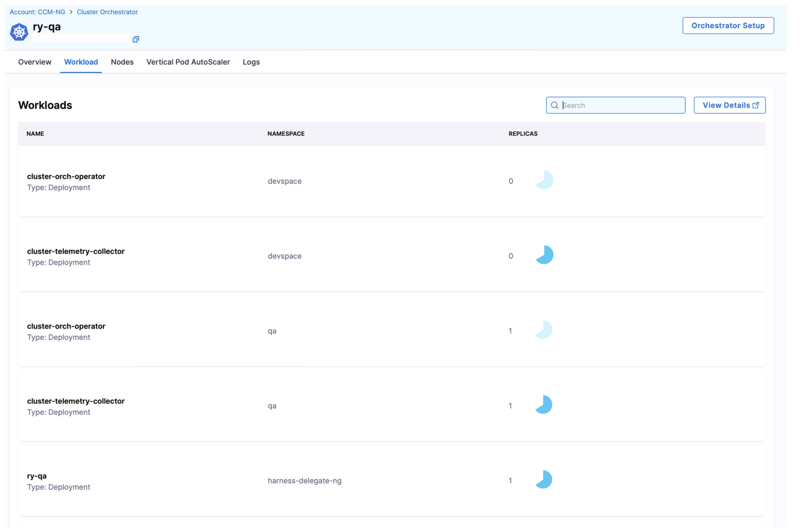Open the Account: CCM-NG breadcrumb link
This screenshot has width=800, height=532.
[37, 12]
